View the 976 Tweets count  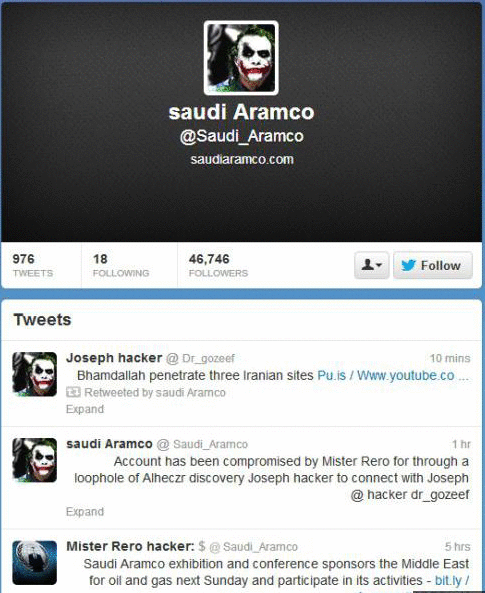click(x=33, y=265)
